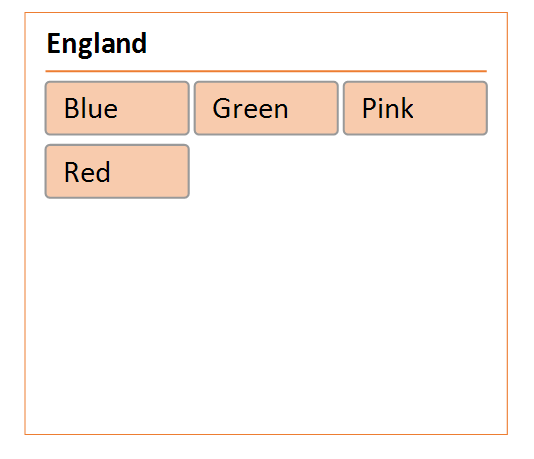Click the empty area below Red button

click(117, 306)
